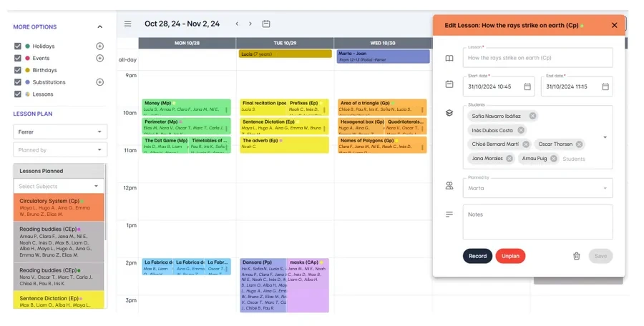The width and height of the screenshot is (644, 326).
Task: Open the Select Subjects dropdown
Action: pos(59,187)
